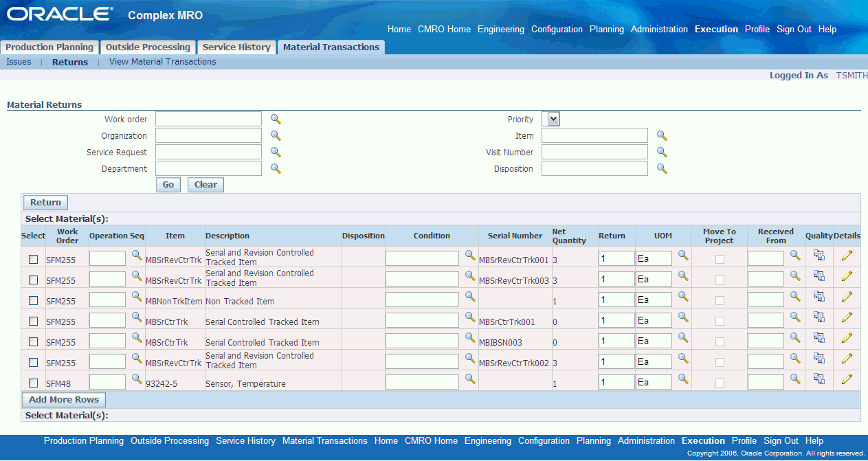
Task: Open View Material Transactions subtab
Action: (x=163, y=62)
